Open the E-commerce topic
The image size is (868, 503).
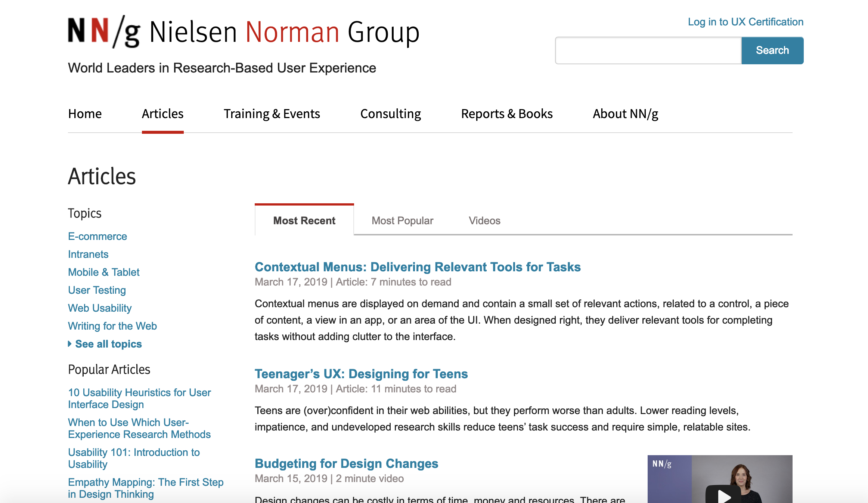97,236
